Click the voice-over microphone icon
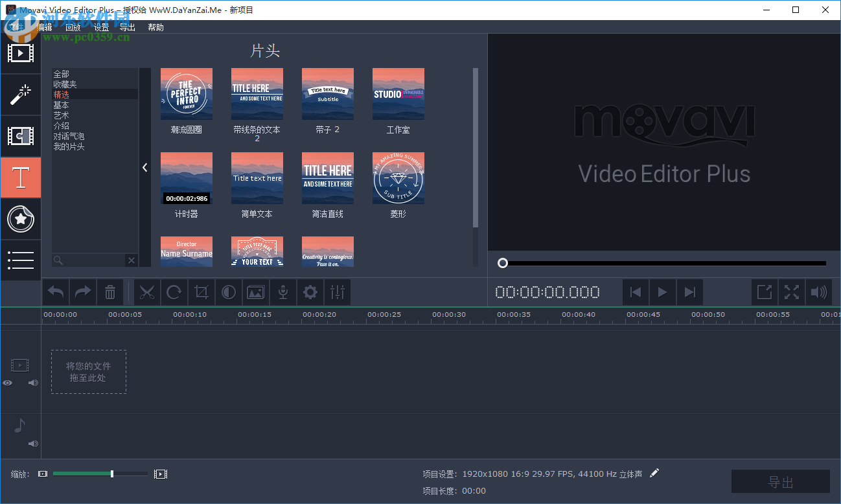This screenshot has width=841, height=504. 282,292
